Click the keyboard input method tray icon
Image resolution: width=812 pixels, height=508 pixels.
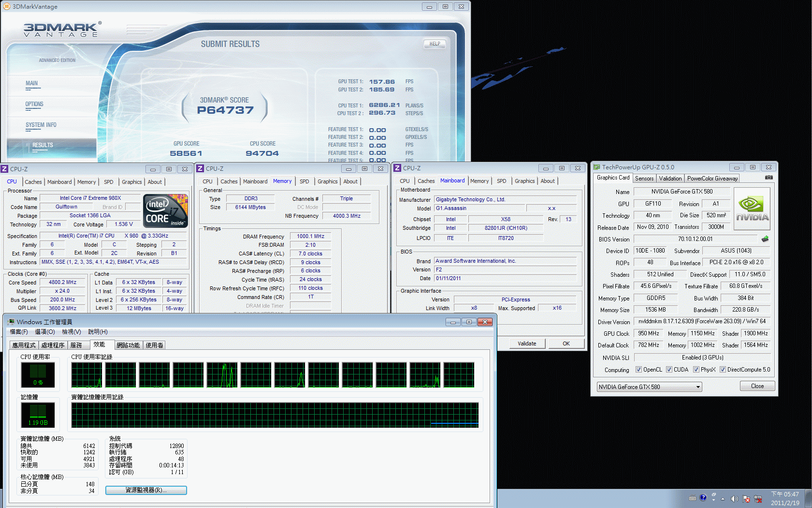click(x=692, y=498)
